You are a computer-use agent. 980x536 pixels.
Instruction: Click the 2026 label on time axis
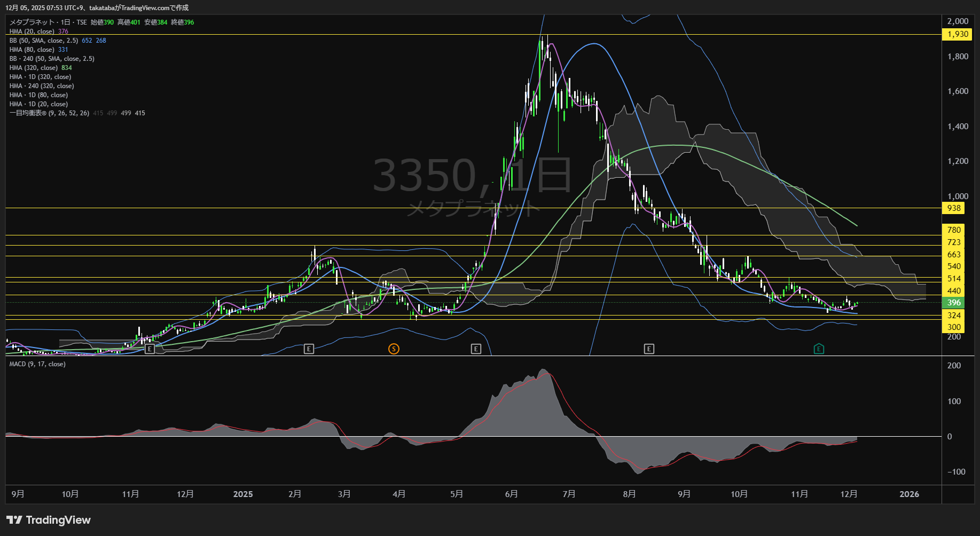pyautogui.click(x=909, y=494)
